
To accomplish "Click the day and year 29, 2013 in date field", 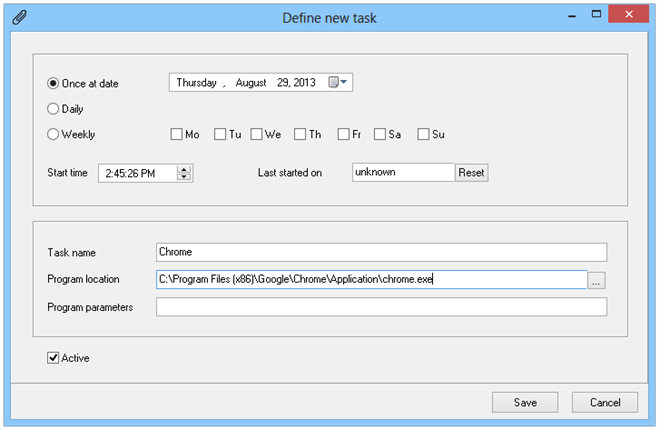I will click(x=296, y=82).
